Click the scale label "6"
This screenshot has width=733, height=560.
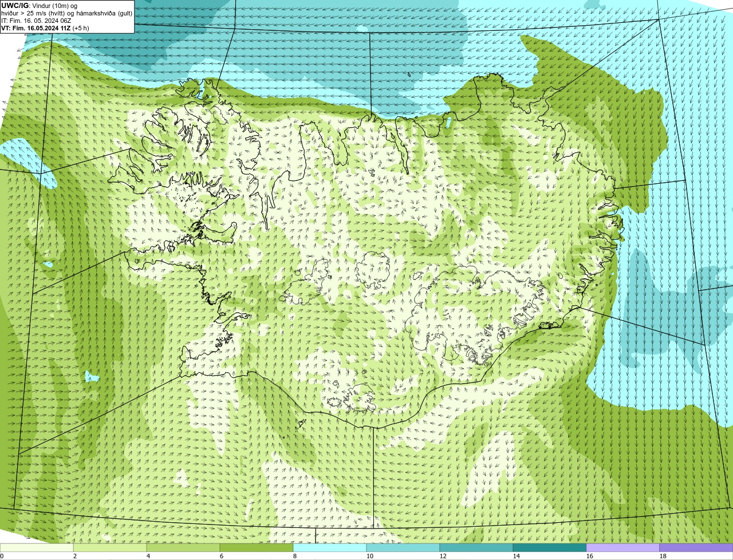point(222,556)
